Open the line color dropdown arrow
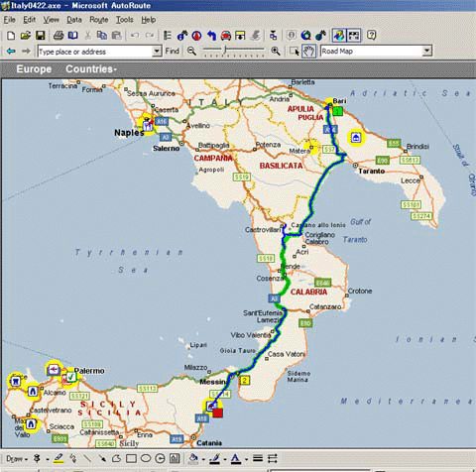This screenshot has width=476, height=472. point(225,459)
